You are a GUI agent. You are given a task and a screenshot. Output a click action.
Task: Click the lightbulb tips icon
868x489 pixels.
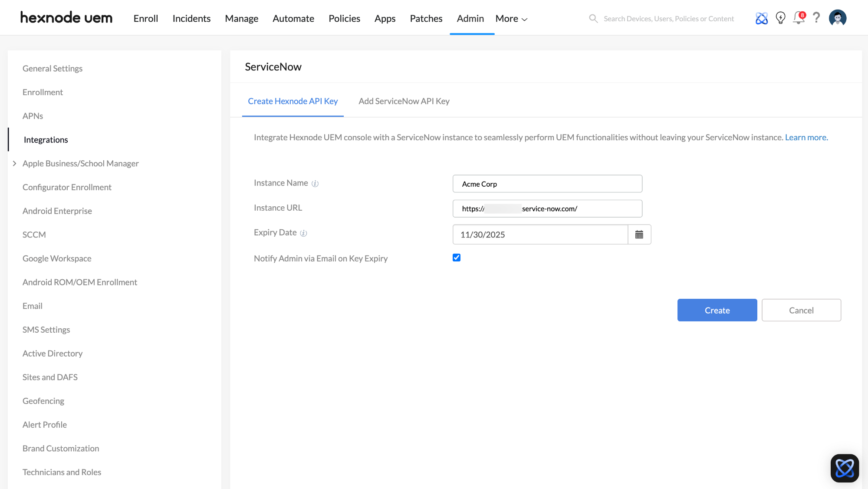pos(780,18)
